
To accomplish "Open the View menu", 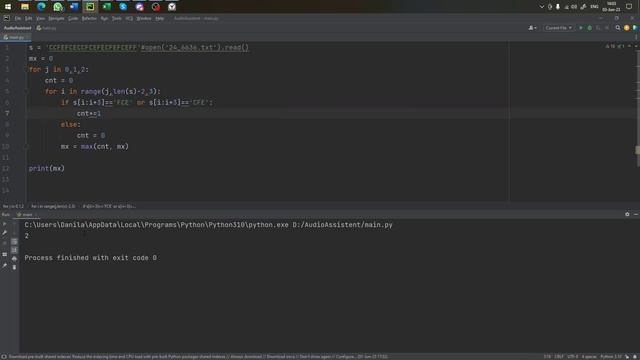I will (x=40, y=18).
